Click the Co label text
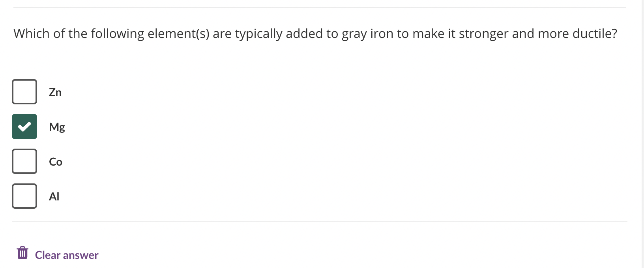This screenshot has width=644, height=268. (x=55, y=162)
